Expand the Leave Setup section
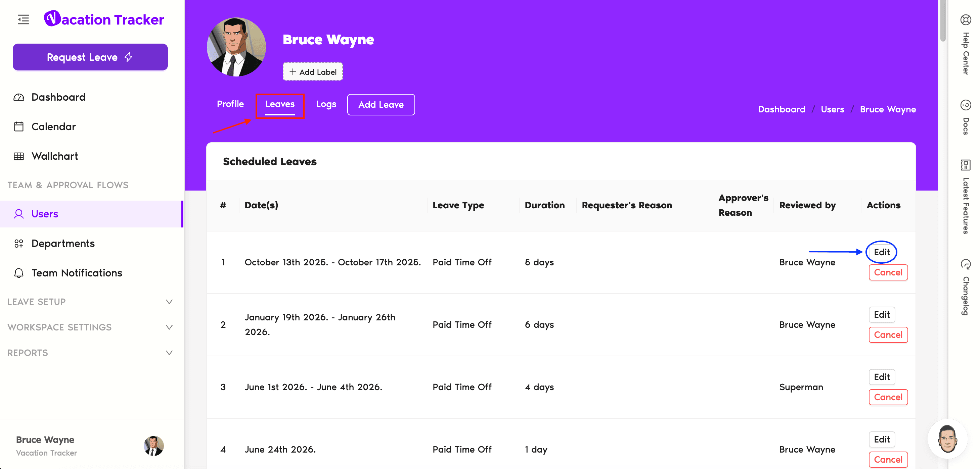 click(169, 302)
